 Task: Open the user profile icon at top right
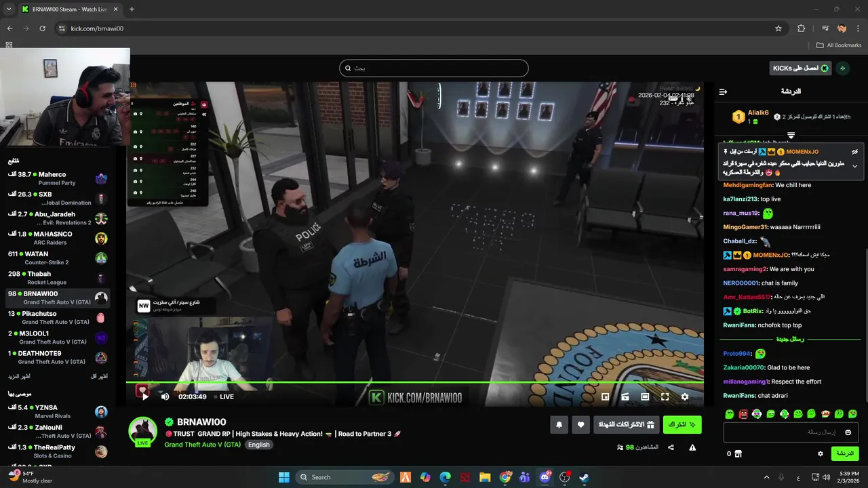coord(843,68)
